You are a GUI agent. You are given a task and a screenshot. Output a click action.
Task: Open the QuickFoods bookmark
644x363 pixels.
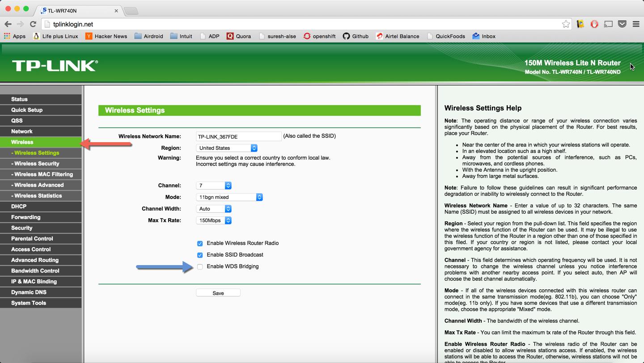446,36
